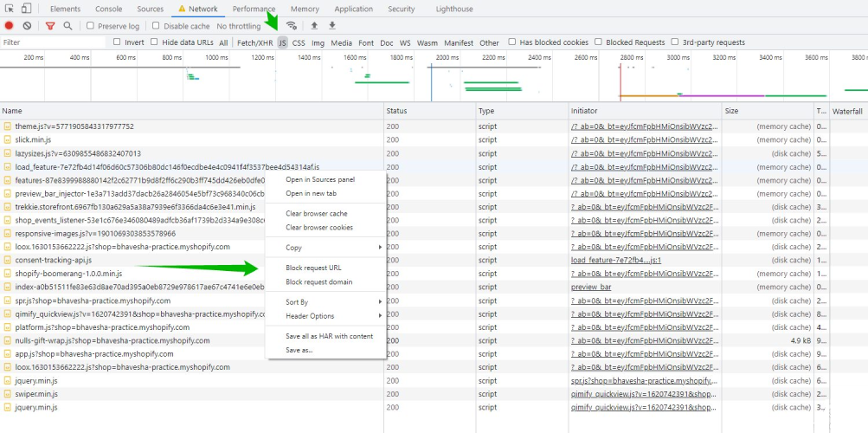The image size is (868, 433).
Task: Enable the Preserve log checkbox
Action: tap(91, 26)
